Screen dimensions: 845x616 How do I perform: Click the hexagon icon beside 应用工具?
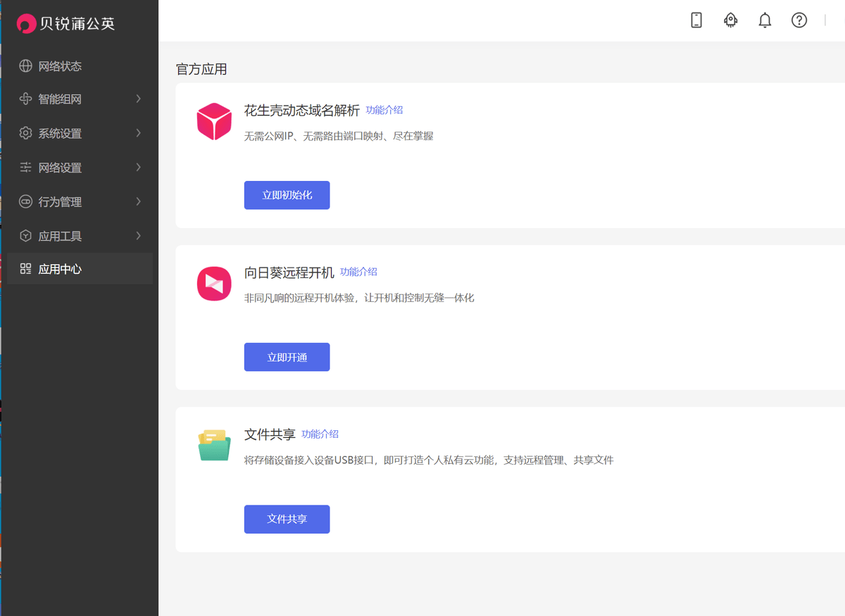tap(26, 236)
